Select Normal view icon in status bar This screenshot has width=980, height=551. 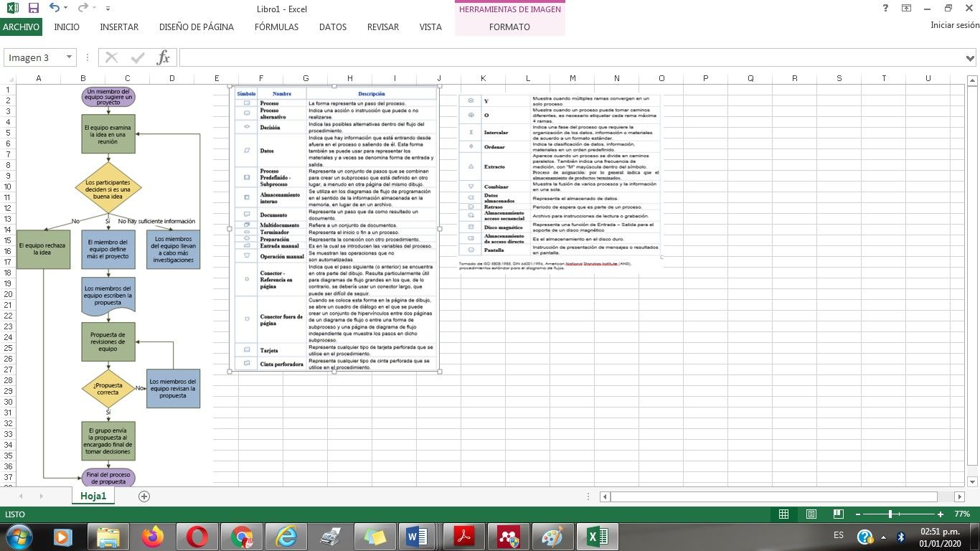tap(783, 514)
